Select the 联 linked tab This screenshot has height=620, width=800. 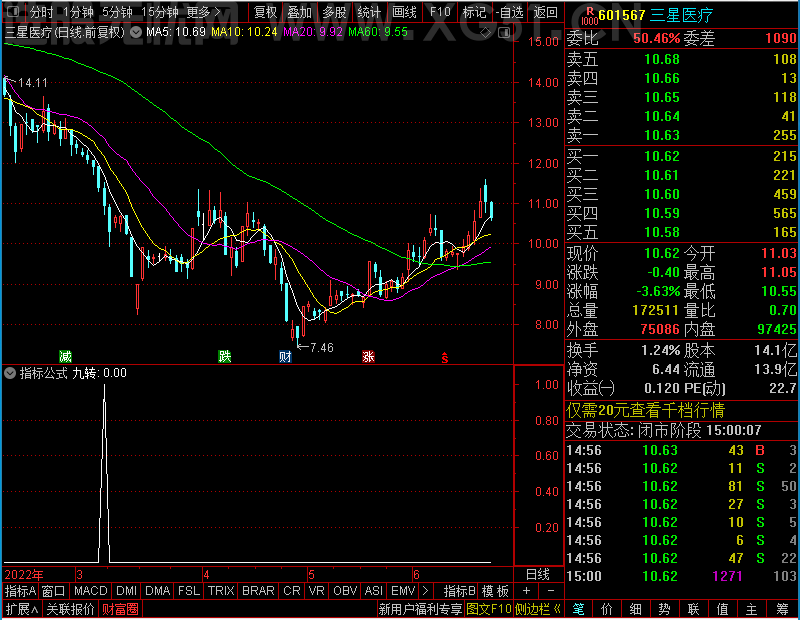[694, 609]
